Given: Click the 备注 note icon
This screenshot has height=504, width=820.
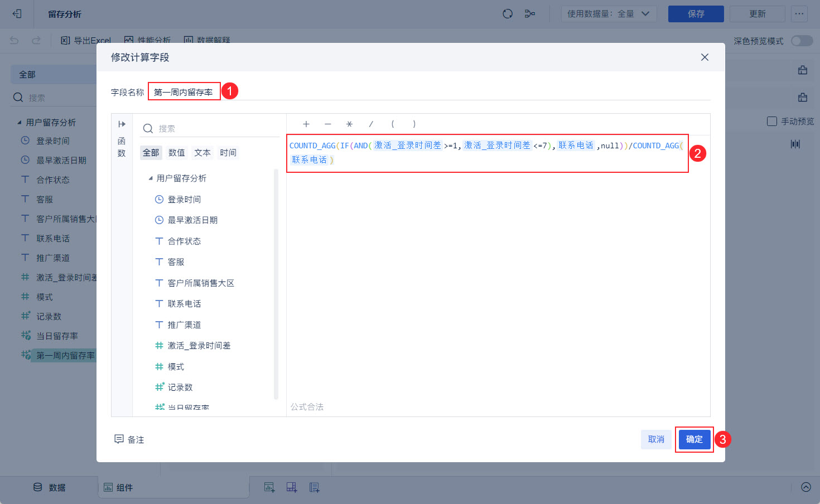Looking at the screenshot, I should 119,439.
